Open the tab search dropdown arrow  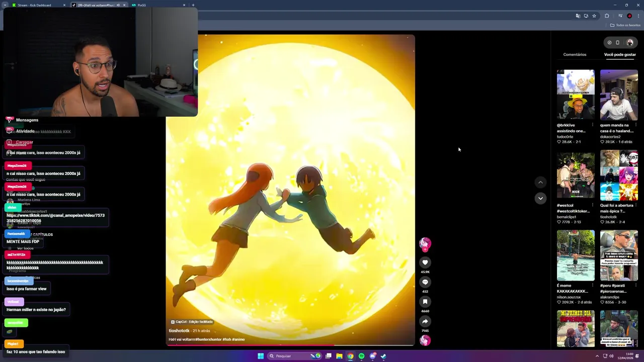coord(5,5)
